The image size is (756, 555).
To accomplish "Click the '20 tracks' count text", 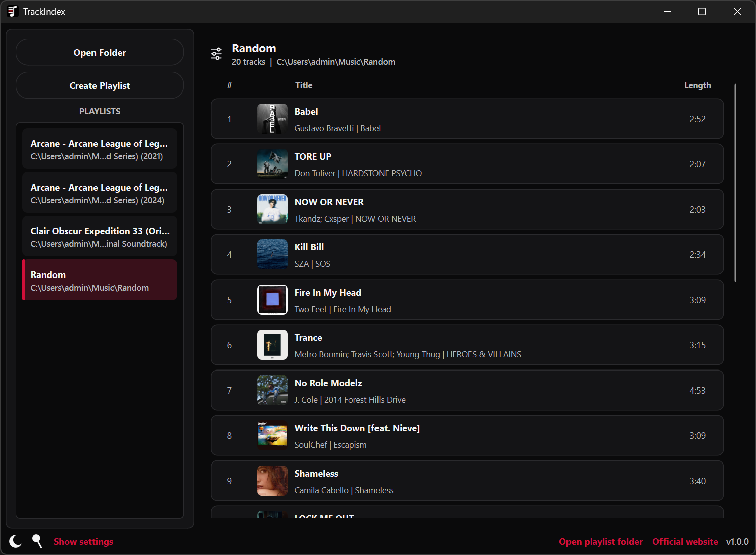I will coord(248,62).
